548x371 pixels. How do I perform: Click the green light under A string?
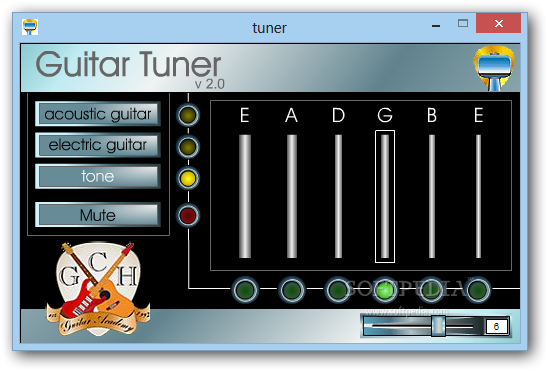click(x=292, y=290)
